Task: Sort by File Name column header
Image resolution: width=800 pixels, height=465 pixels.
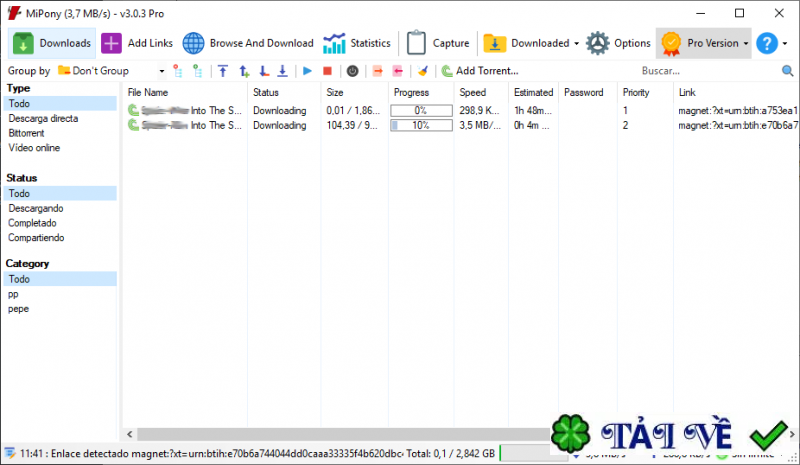Action: point(185,92)
